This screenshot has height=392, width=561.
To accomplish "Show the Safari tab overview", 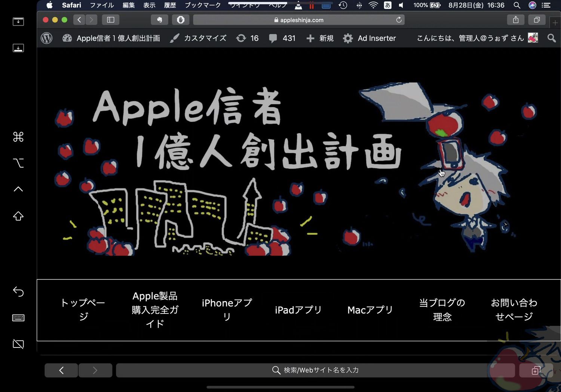I will click(537, 20).
